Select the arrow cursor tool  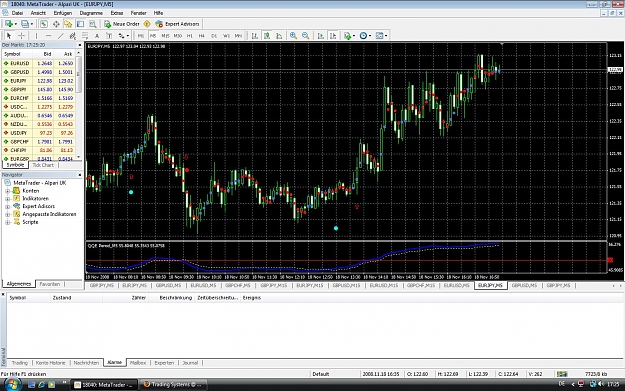coord(9,36)
